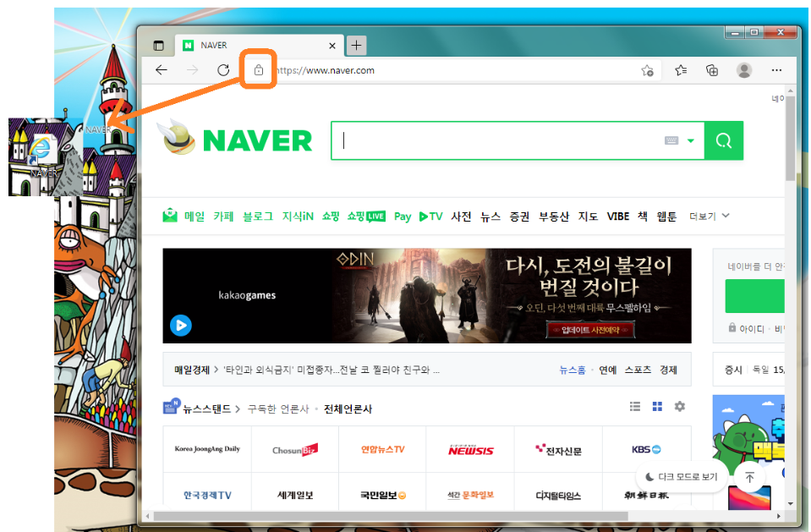Open Korea JoongAng Daily press tile
This screenshot has height=532, width=811.
tap(207, 449)
